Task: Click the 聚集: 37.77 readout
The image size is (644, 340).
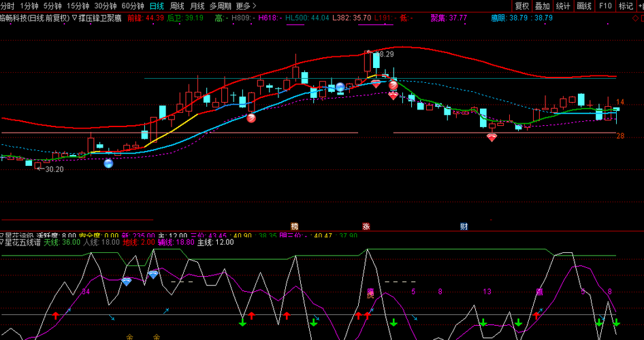Action: coord(449,18)
